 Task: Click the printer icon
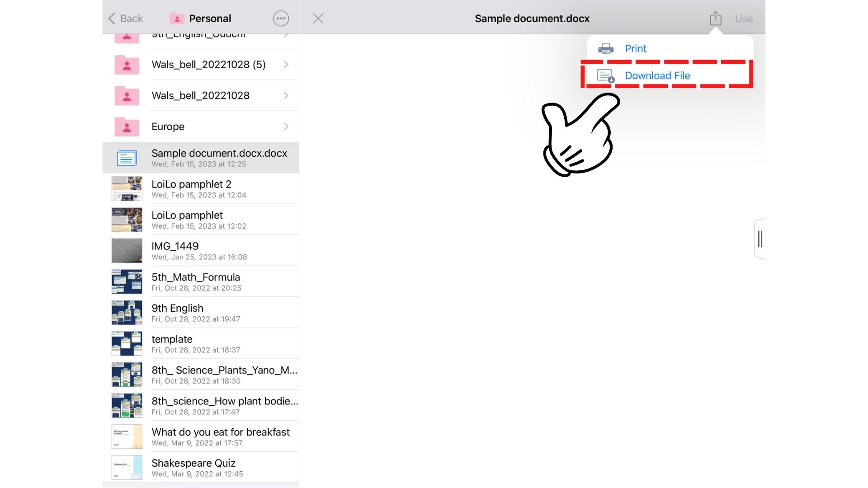point(606,48)
